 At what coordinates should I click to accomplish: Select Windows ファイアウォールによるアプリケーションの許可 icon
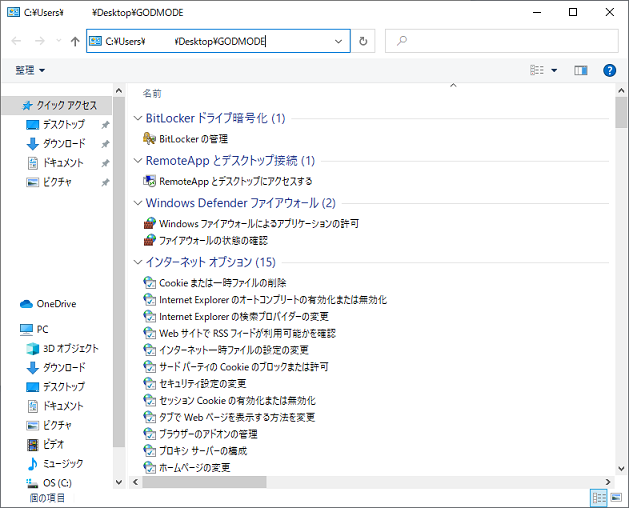coord(149,223)
